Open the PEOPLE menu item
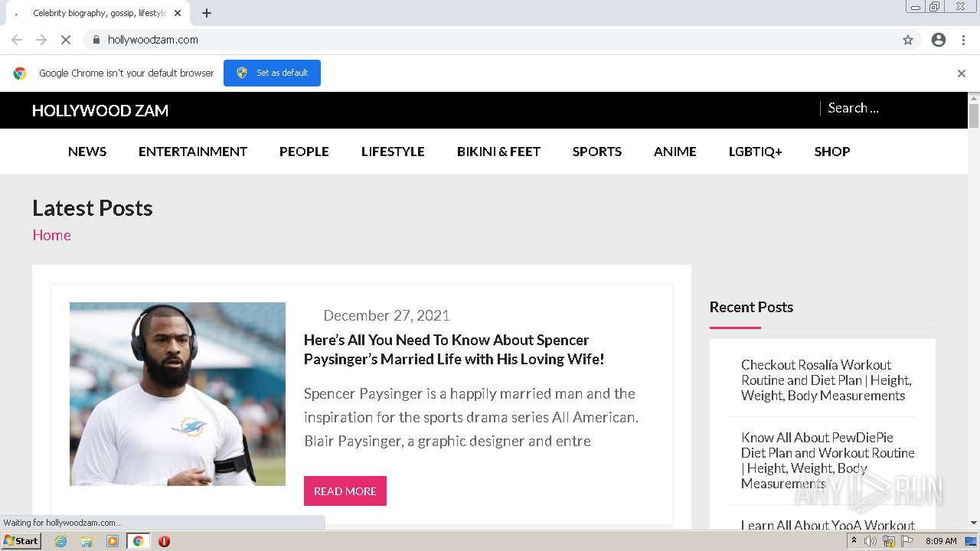Viewport: 980px width, 551px height. (304, 152)
